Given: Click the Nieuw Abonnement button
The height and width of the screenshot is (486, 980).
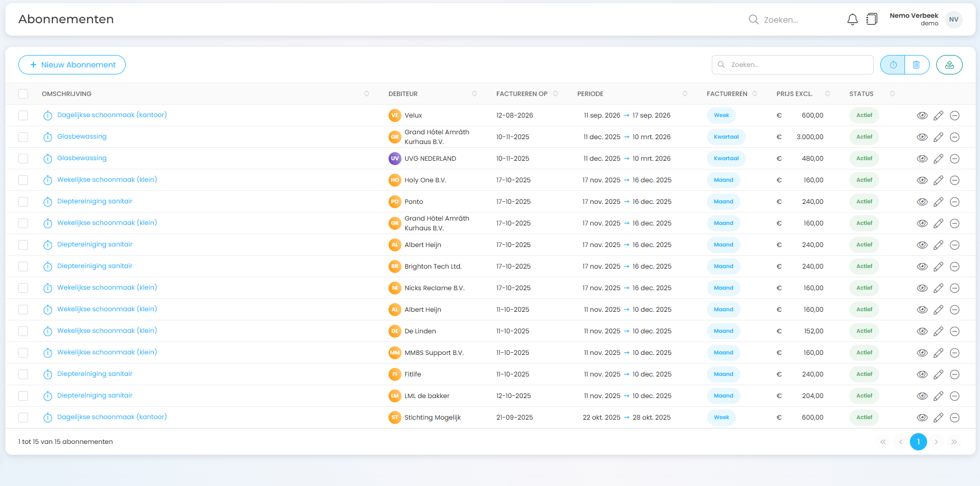Looking at the screenshot, I should click(72, 65).
